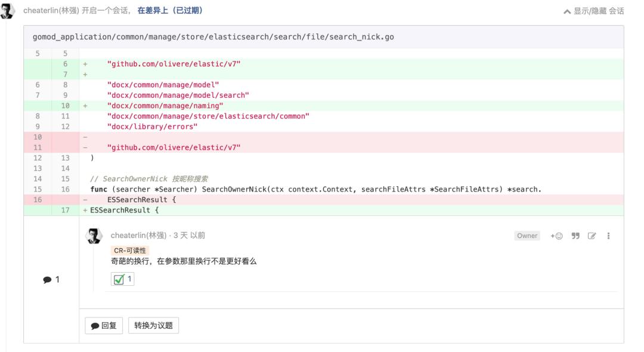Open the comment's three-dot more actions menu

(x=608, y=236)
